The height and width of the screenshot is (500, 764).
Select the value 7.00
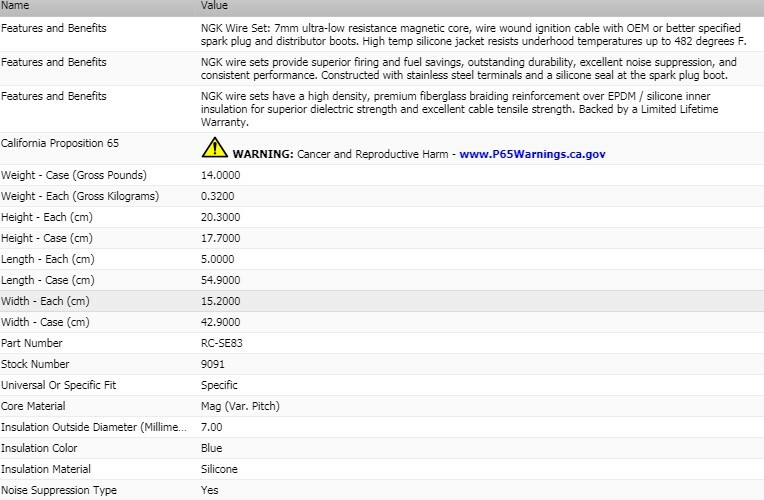pyautogui.click(x=211, y=427)
